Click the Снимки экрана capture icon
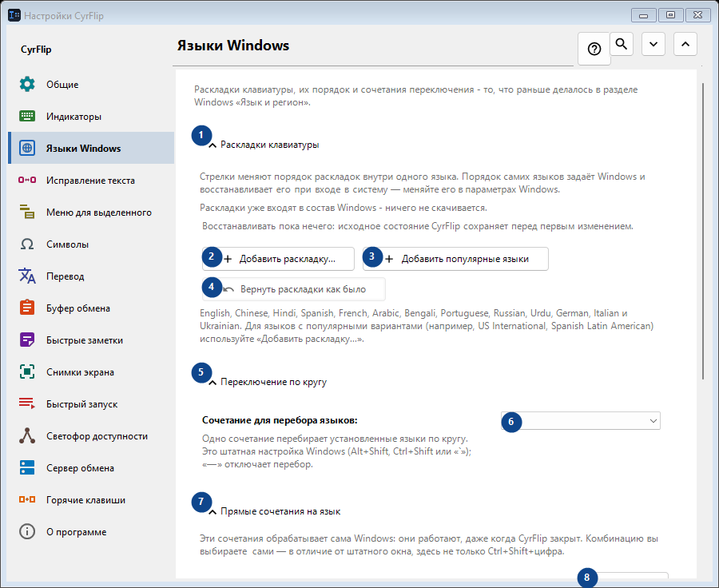 (27, 372)
